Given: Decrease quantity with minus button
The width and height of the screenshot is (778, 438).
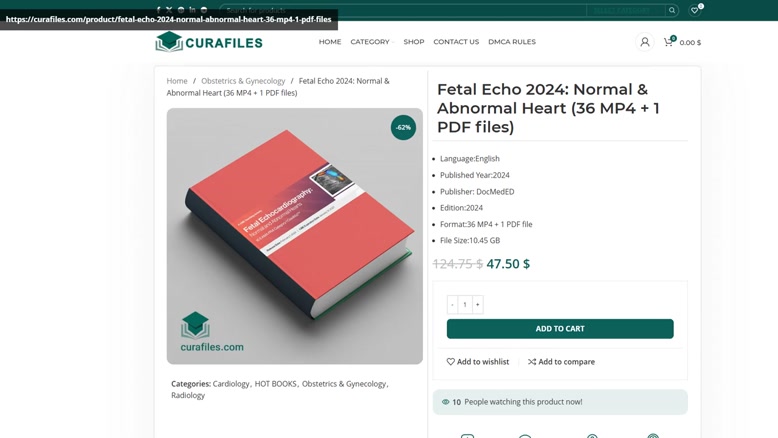Looking at the screenshot, I should 452,305.
